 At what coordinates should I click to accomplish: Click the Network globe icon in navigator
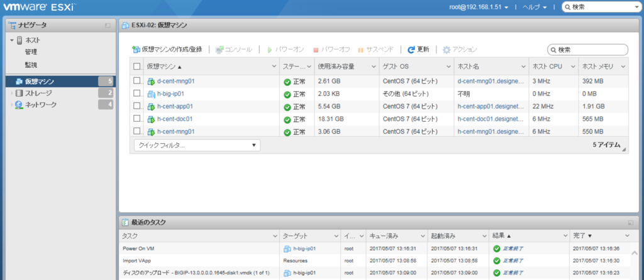pyautogui.click(x=19, y=105)
